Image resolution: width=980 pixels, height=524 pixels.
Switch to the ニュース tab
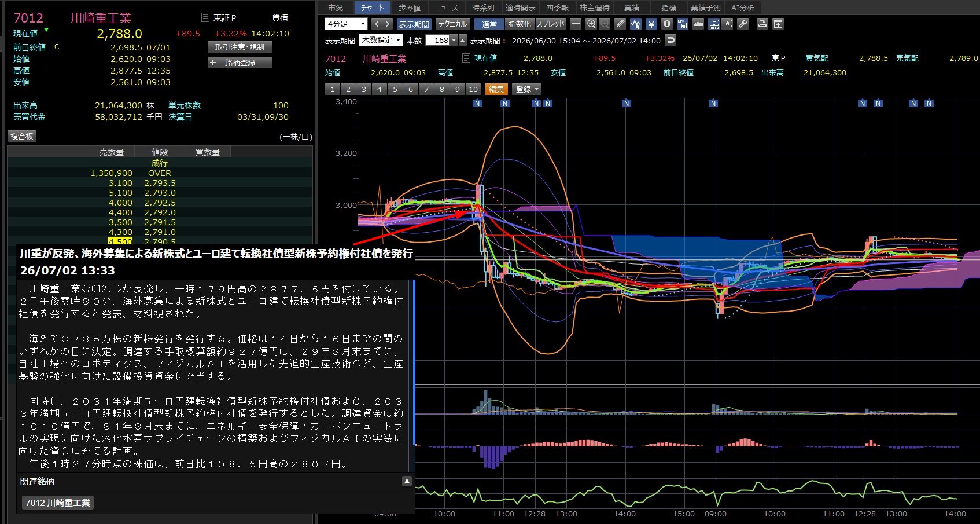pyautogui.click(x=446, y=8)
